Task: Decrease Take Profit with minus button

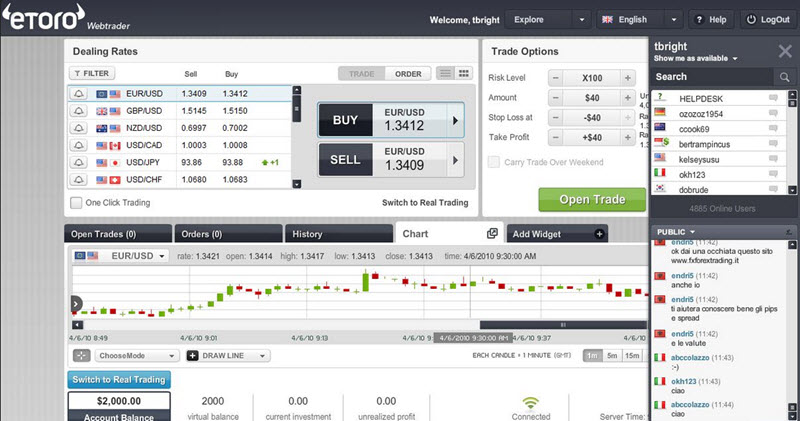Action: coord(556,138)
